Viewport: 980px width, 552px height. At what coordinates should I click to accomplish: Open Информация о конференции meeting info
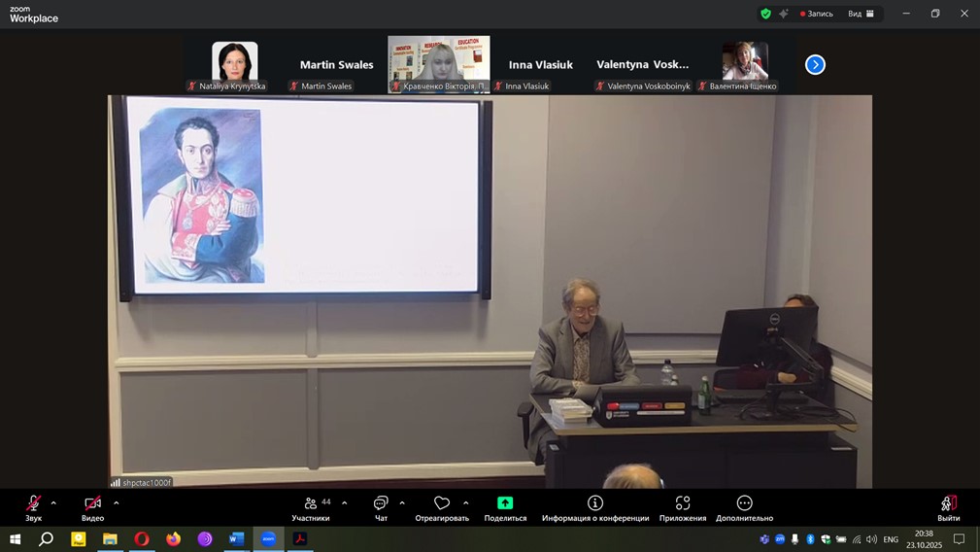pyautogui.click(x=595, y=505)
